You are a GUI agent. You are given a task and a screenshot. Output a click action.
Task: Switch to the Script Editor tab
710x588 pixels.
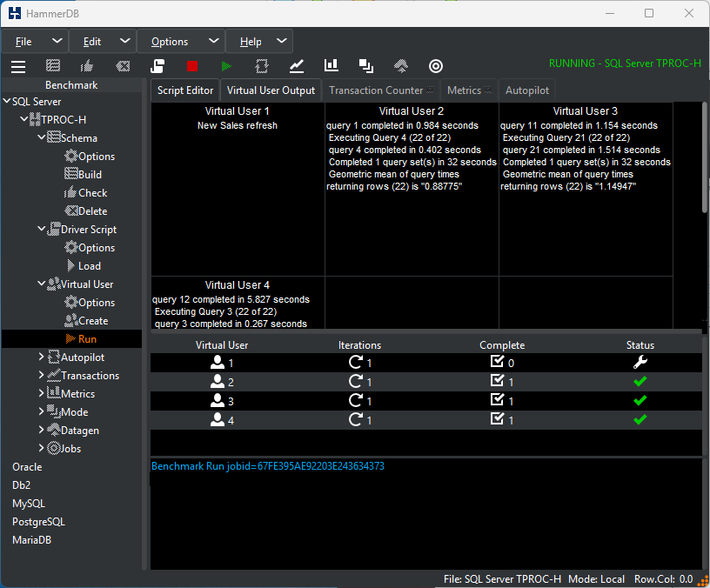pos(185,90)
